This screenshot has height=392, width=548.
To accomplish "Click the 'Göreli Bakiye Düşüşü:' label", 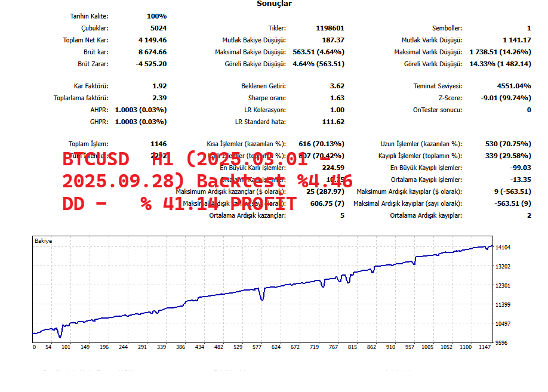I will click(255, 64).
